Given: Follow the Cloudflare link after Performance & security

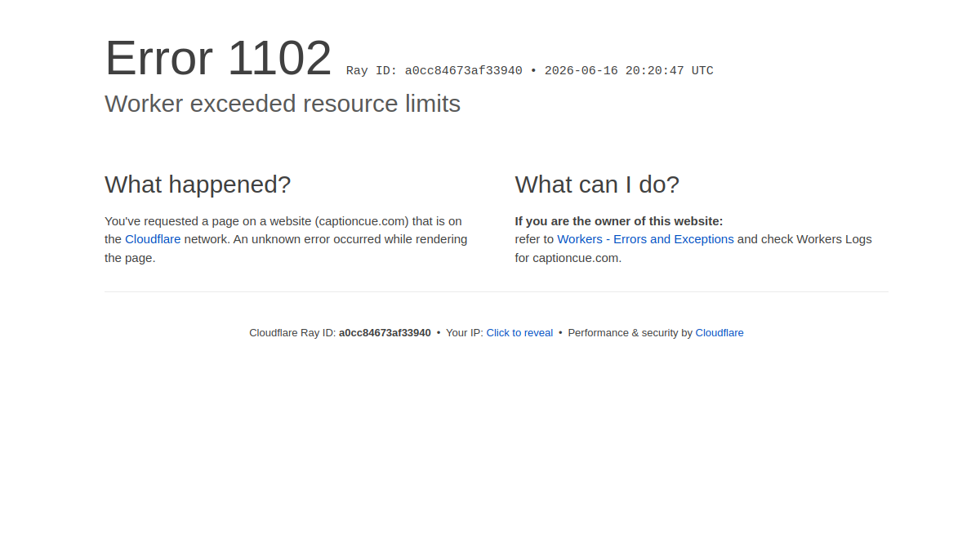Looking at the screenshot, I should click(719, 333).
